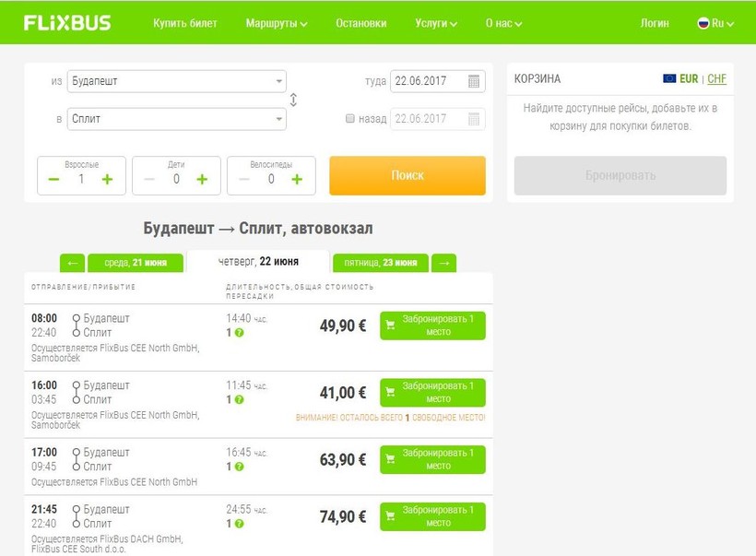Open calendar icon for return date
Viewport: 756px width, 556px height.
coord(474,119)
